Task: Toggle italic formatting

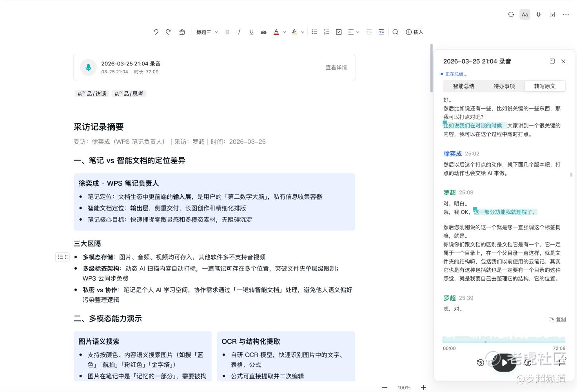Action: (239, 32)
